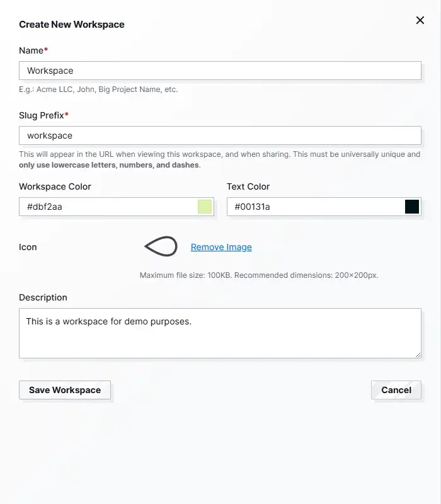Click the Description resize grip
The image size is (441, 504).
418,354
